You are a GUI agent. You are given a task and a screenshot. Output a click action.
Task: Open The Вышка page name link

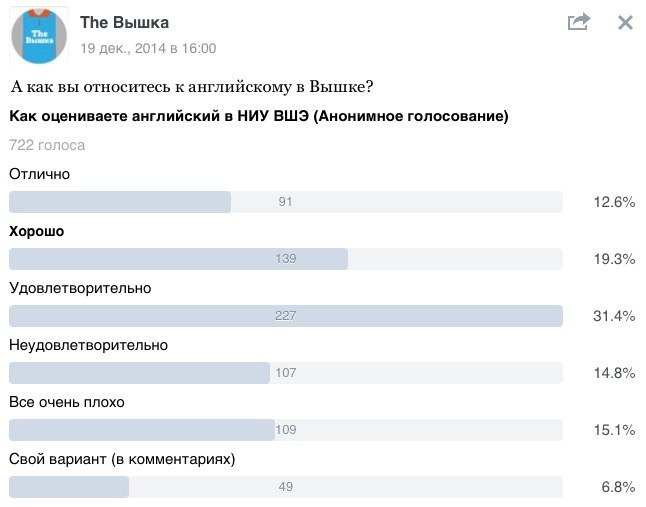coord(124,23)
